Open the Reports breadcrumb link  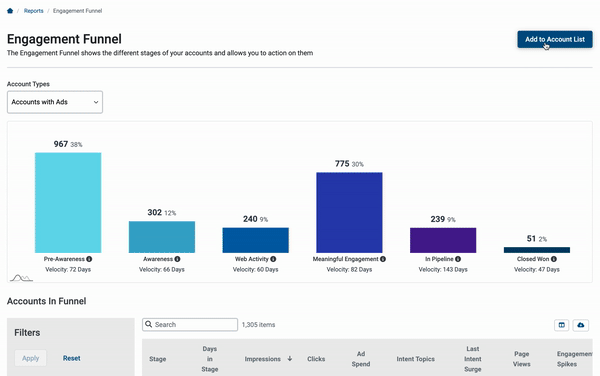pyautogui.click(x=34, y=11)
